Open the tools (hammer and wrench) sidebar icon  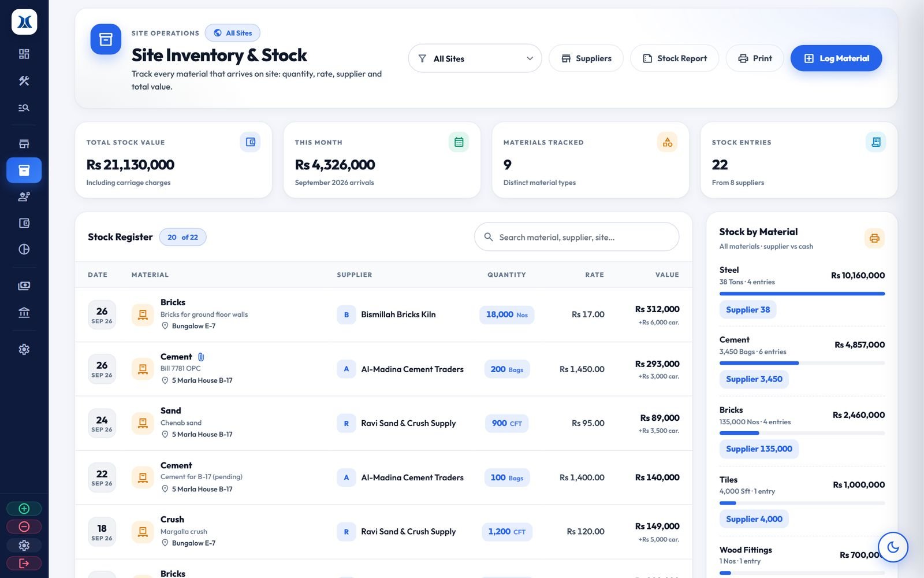(x=24, y=81)
